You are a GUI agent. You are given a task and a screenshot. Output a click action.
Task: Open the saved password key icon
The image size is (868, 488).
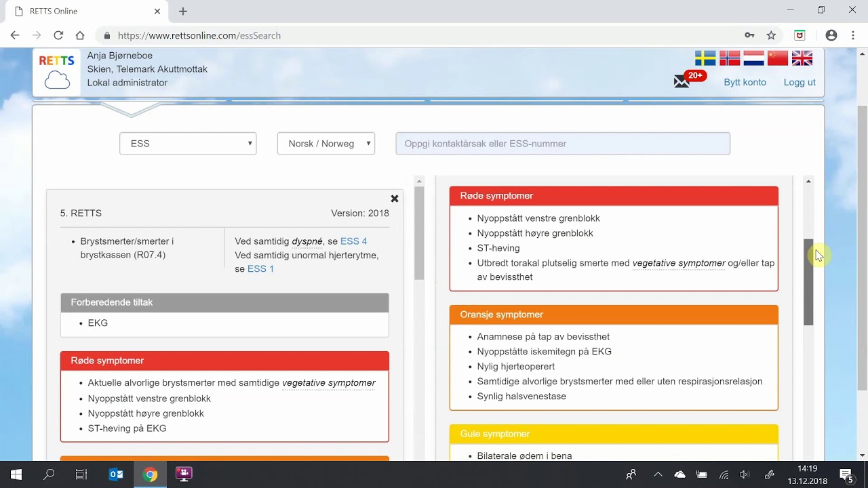[x=749, y=35]
